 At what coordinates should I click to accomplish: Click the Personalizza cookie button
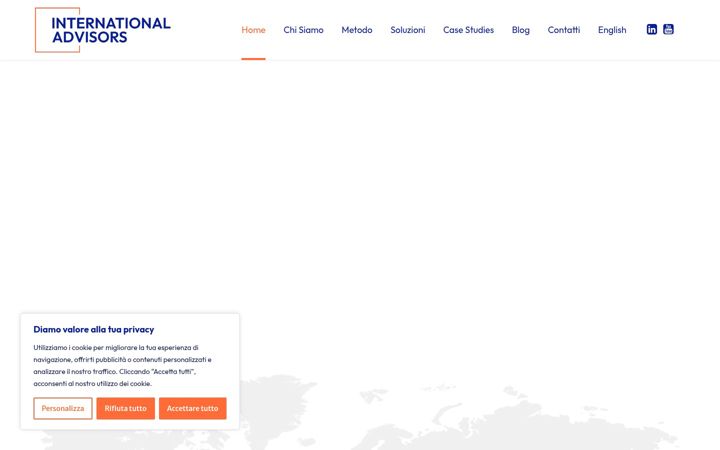[63, 408]
